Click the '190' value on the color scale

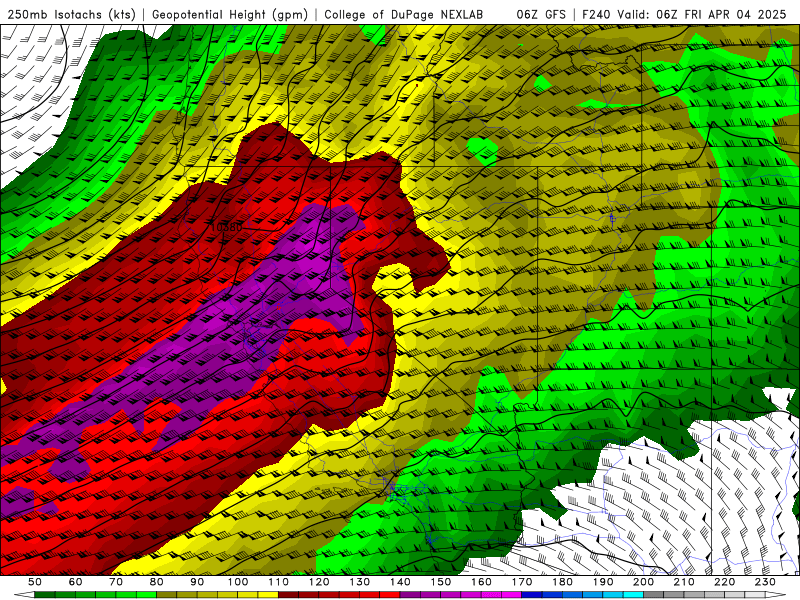[603, 582]
